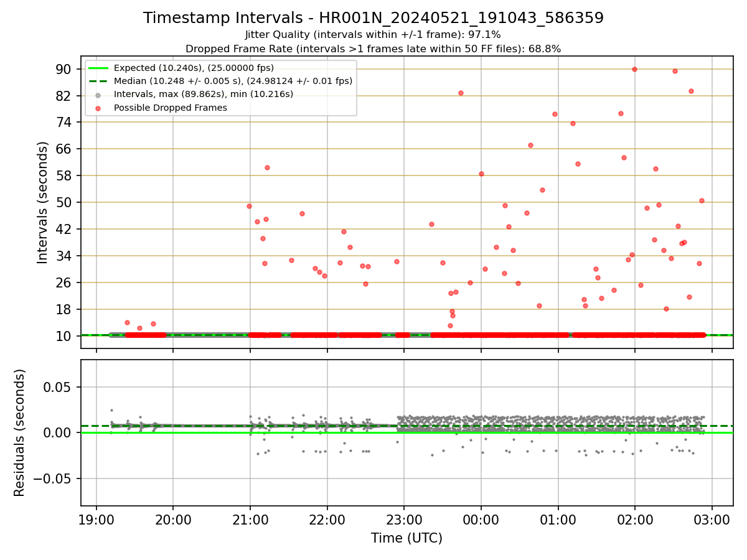Click the 03:00 time axis label

tap(712, 520)
